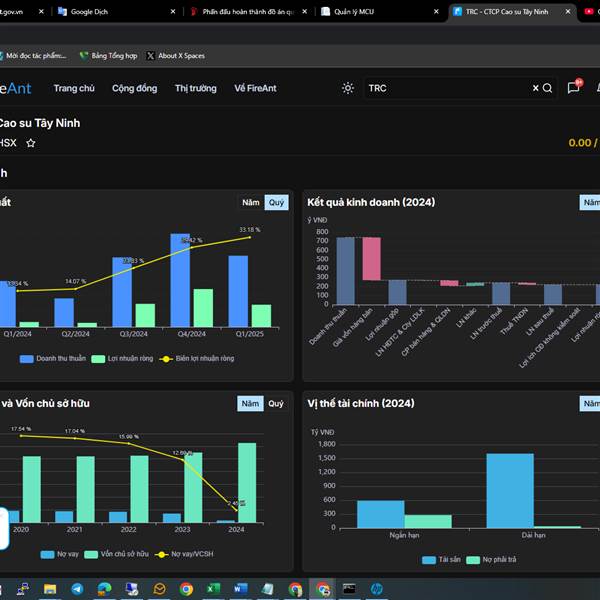Open the Về FireAnt menu item

255,88
